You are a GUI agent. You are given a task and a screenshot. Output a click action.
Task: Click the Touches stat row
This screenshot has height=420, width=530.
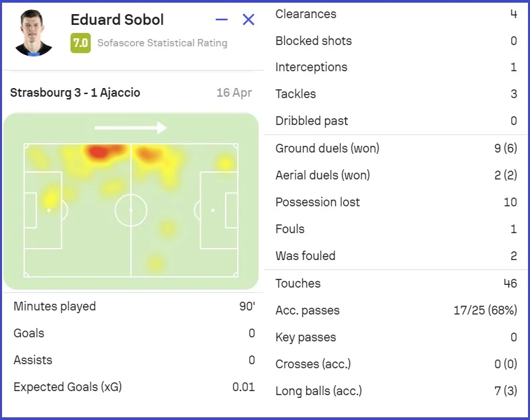(x=396, y=284)
